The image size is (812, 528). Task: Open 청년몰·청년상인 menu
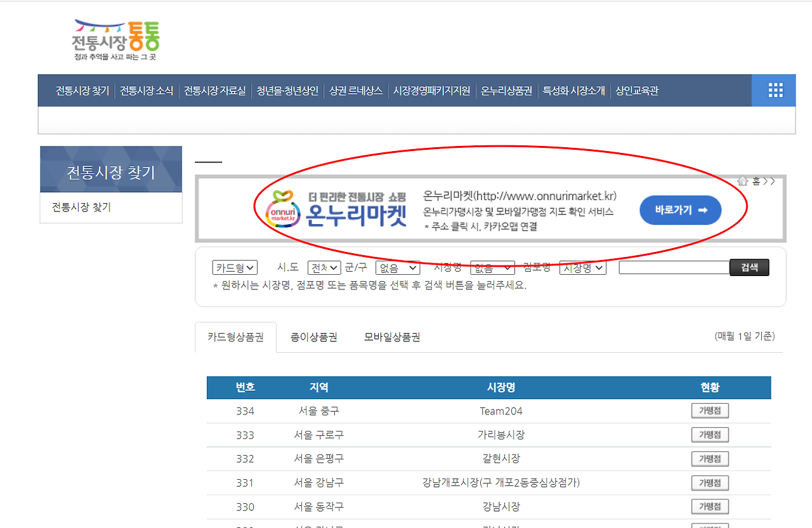tap(287, 91)
